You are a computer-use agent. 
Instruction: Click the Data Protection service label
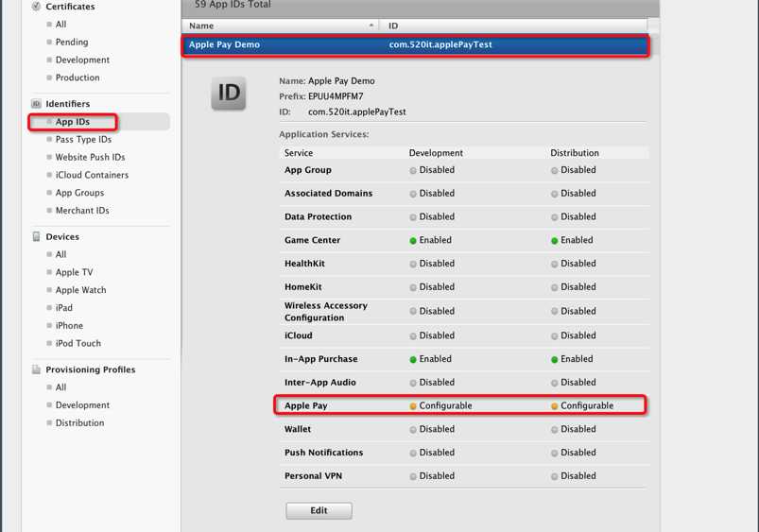click(x=318, y=217)
